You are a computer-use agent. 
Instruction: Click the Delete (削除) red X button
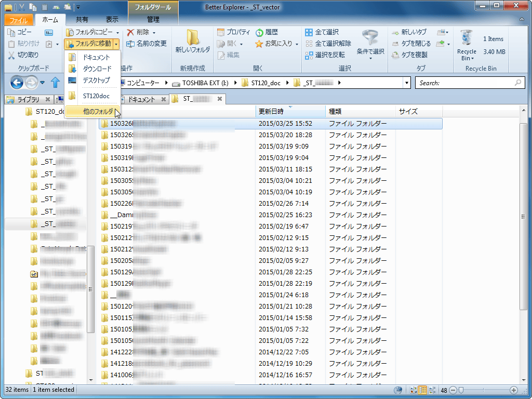pyautogui.click(x=138, y=33)
